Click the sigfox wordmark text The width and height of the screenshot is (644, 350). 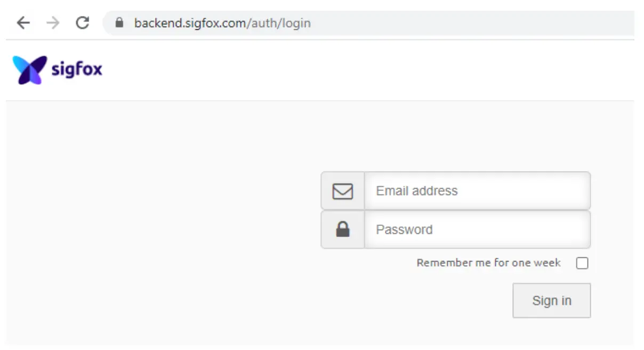[x=77, y=69]
